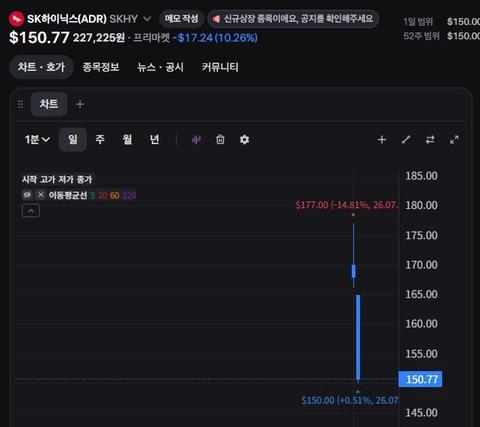Select the line drawing tool icon

click(x=406, y=140)
